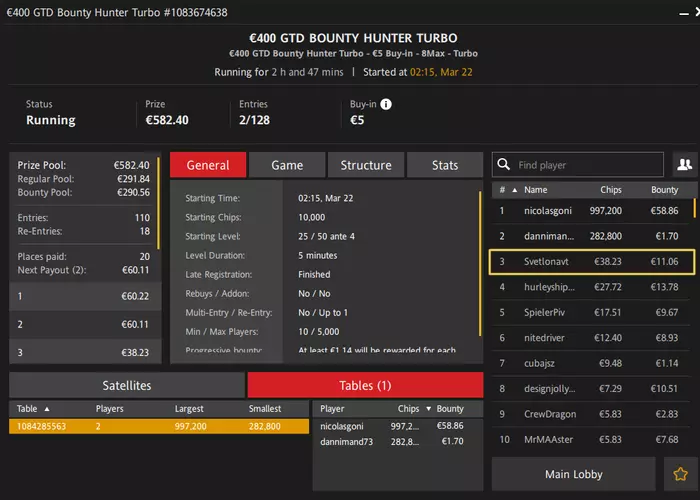
Task: Select player MrMAAster row
Action: tap(592, 440)
